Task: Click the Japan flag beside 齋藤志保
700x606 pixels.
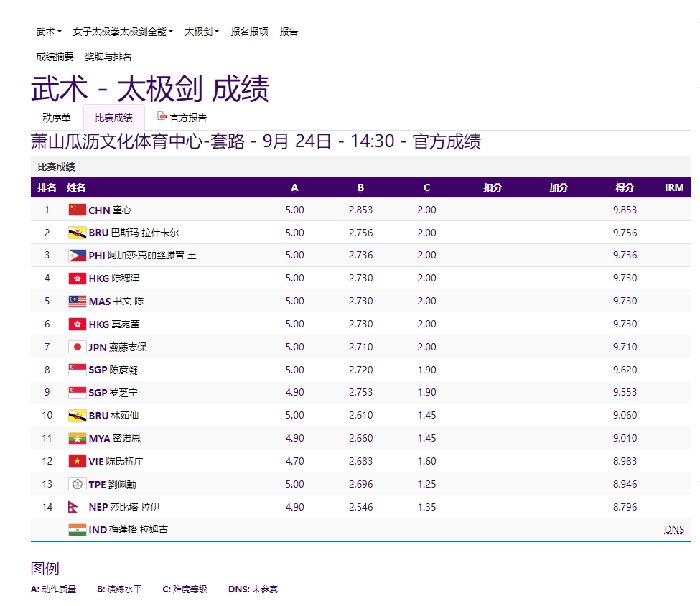Action: 77,347
